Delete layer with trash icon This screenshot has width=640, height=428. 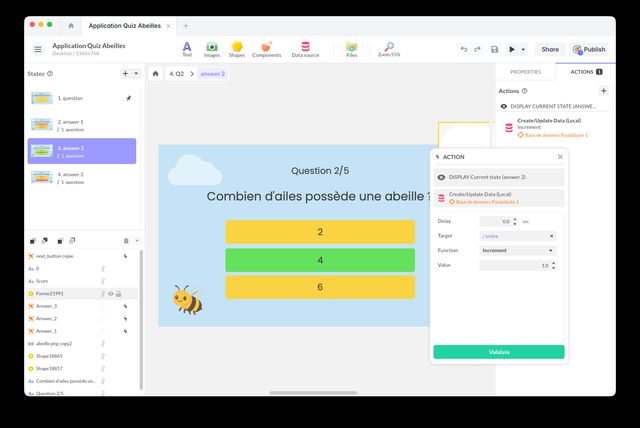tap(126, 241)
